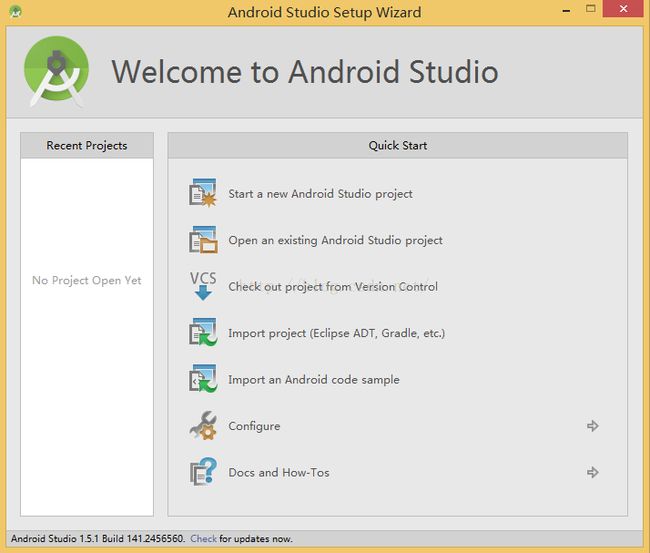The height and width of the screenshot is (553, 650).
Task: Minimize the Setup Wizard window
Action: coord(566,9)
